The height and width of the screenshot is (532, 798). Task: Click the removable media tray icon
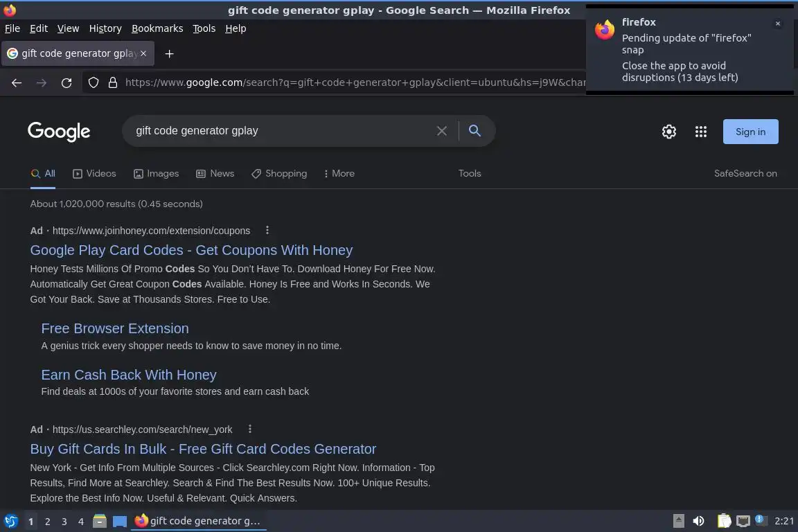pyautogui.click(x=678, y=521)
